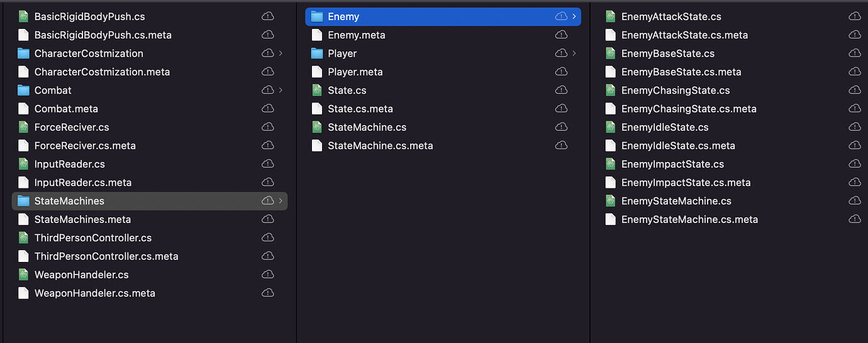Screen dimensions: 868x343
Task: Click the CharacterCostmization folder icon
Action: click(23, 53)
